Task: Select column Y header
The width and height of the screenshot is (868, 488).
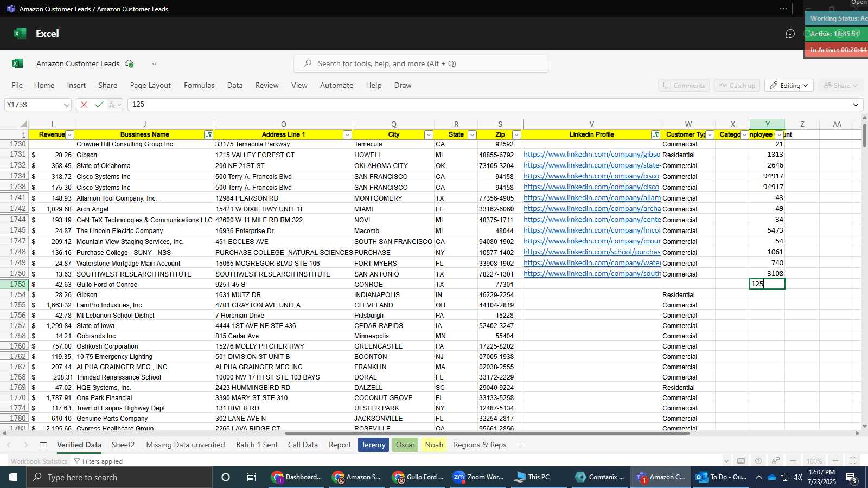Action: tap(767, 124)
